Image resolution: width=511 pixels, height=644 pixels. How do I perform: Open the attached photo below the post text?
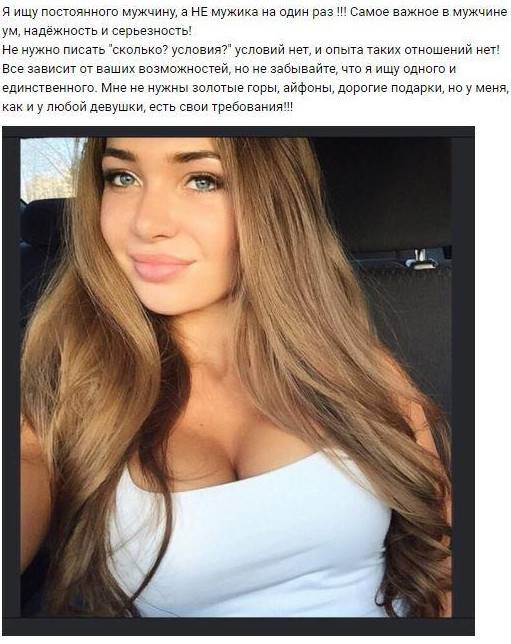pos(238,381)
